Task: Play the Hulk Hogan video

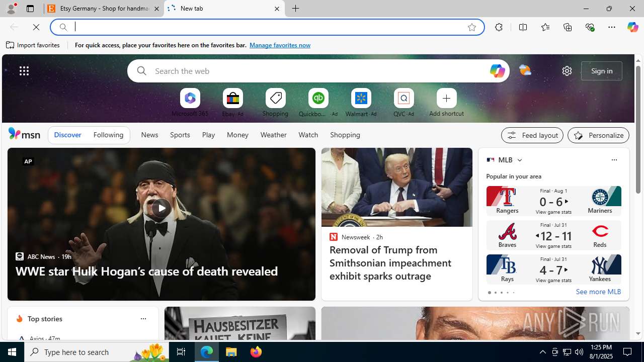Action: pyautogui.click(x=161, y=208)
